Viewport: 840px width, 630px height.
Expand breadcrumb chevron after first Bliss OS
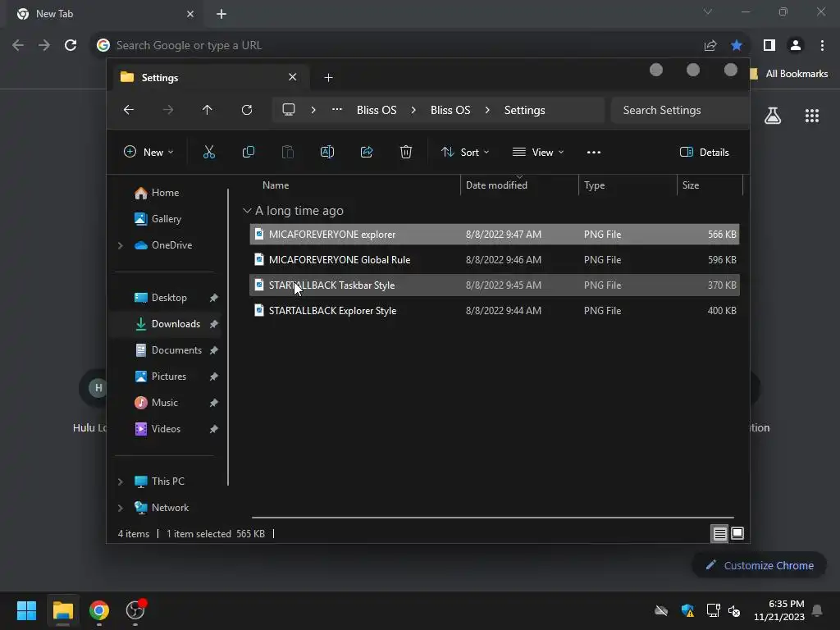point(413,110)
